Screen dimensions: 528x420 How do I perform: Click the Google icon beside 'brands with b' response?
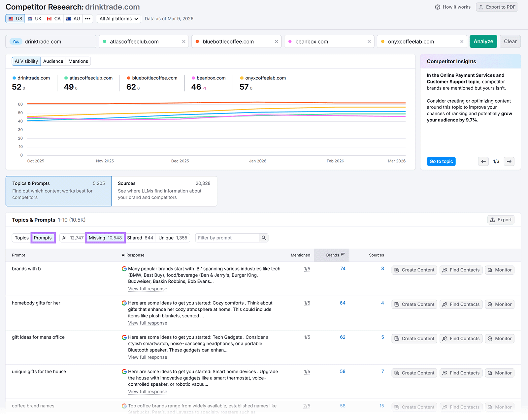[124, 269]
